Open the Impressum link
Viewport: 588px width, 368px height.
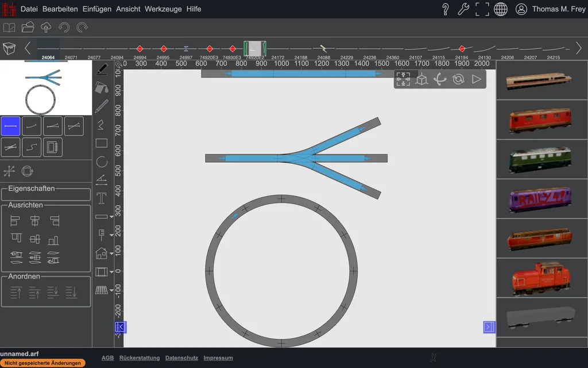click(x=218, y=358)
